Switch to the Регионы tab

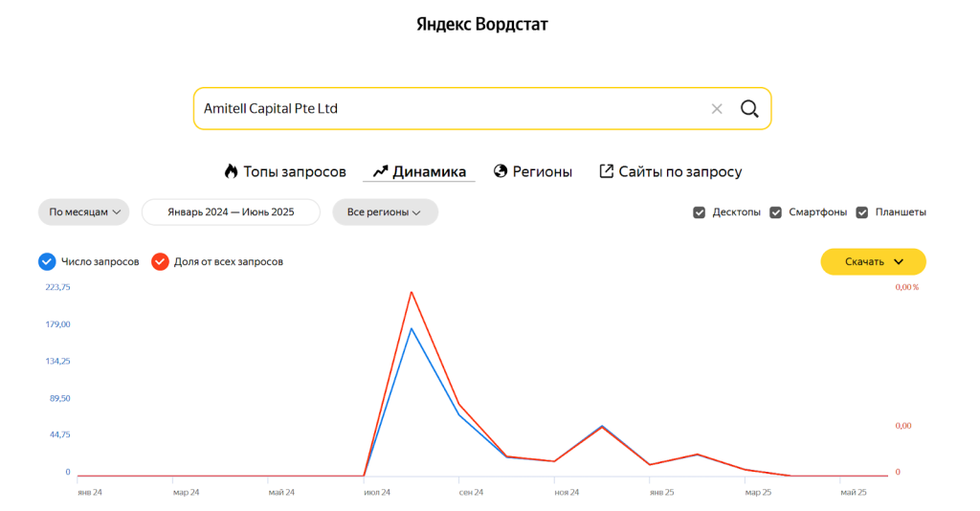pyautogui.click(x=542, y=171)
